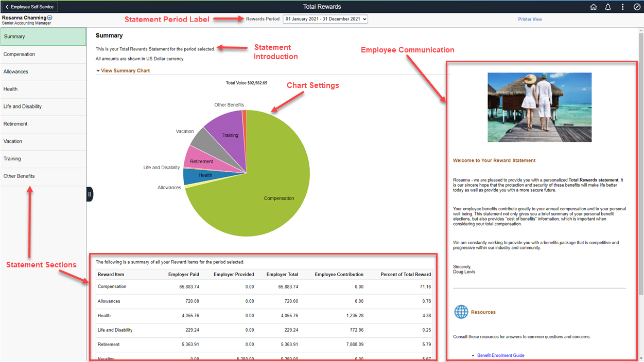Screen dimensions: 644x362
Task: Go back to Employee Self Service
Action: [x=29, y=7]
